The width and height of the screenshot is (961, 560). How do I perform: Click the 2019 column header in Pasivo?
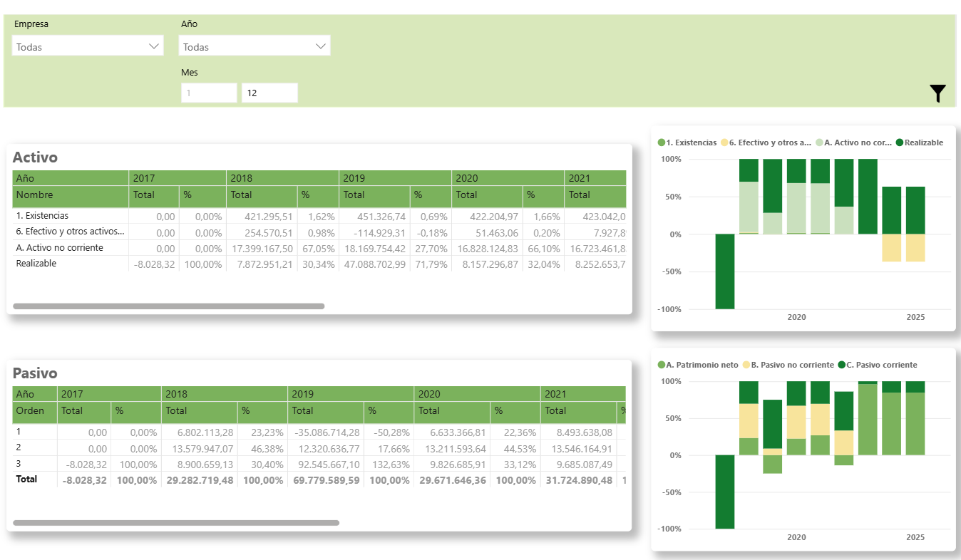tap(302, 394)
